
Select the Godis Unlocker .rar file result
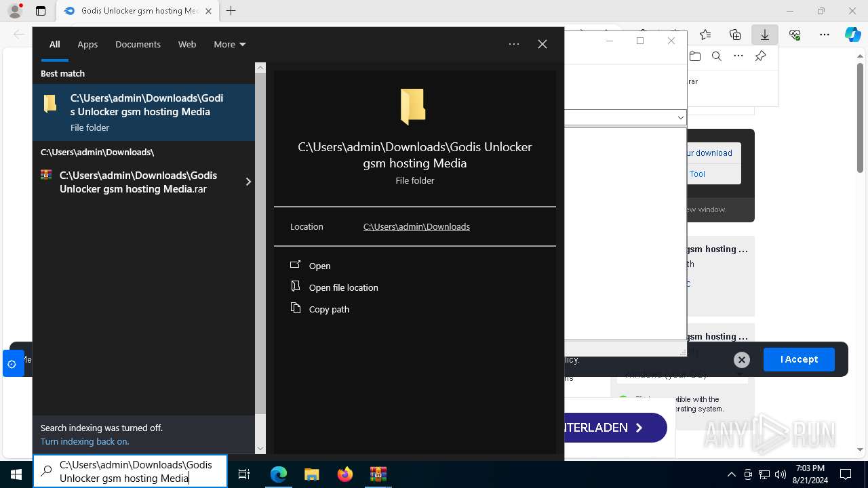(x=138, y=182)
